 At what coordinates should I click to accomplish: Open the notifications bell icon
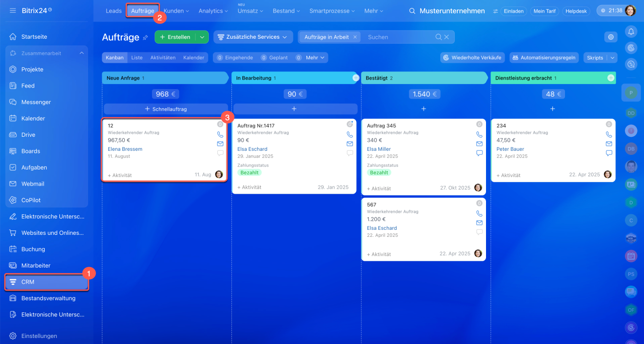[x=631, y=32]
